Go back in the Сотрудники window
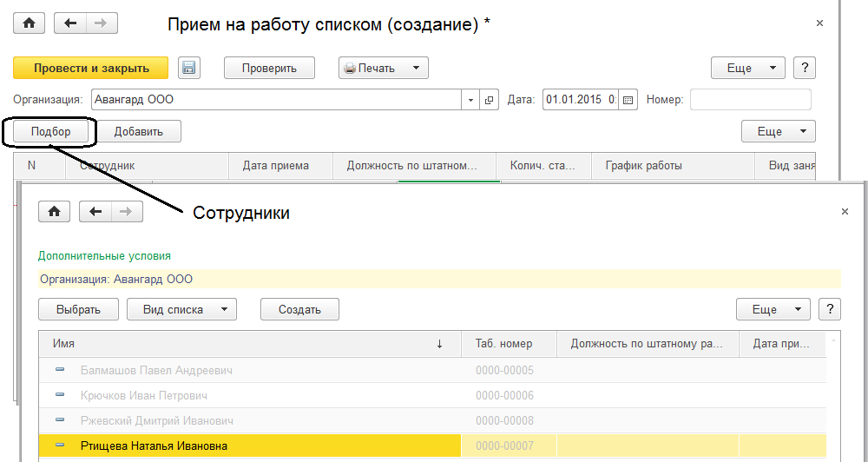 tap(95, 211)
